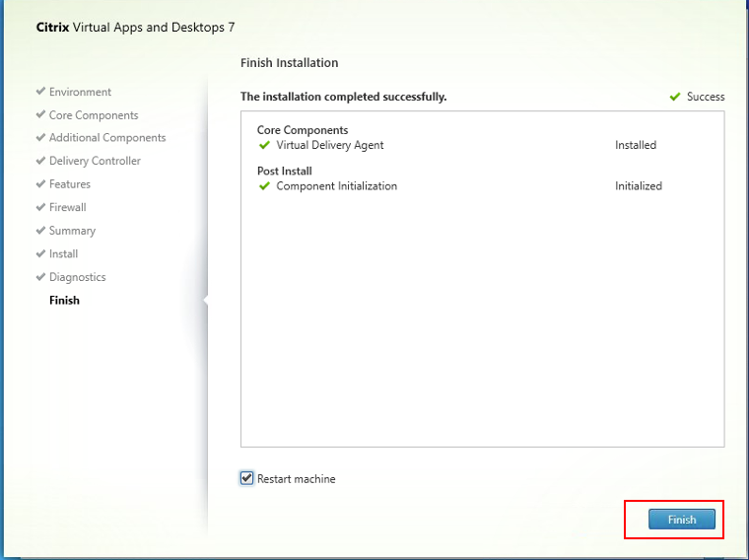Select the Firewall step
This screenshot has height=560, width=749.
pyautogui.click(x=68, y=207)
